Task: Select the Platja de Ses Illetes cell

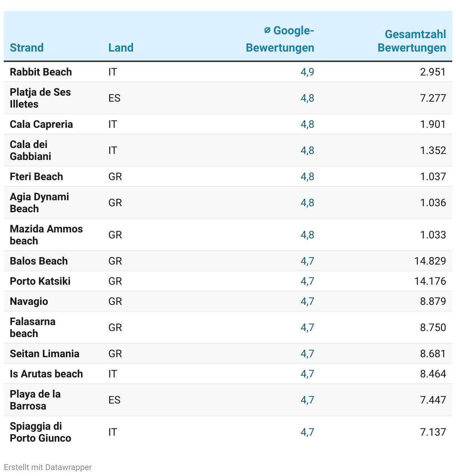Action: pyautogui.click(x=40, y=98)
